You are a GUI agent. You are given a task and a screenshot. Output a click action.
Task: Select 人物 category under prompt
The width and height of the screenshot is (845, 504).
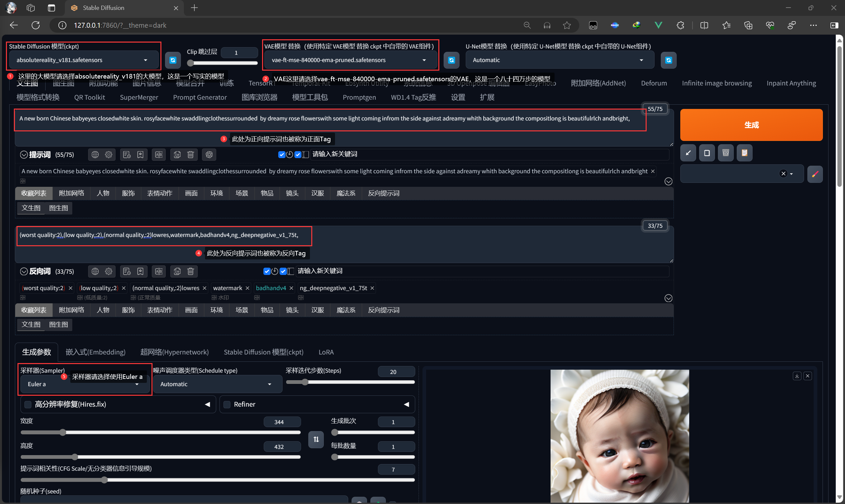103,193
